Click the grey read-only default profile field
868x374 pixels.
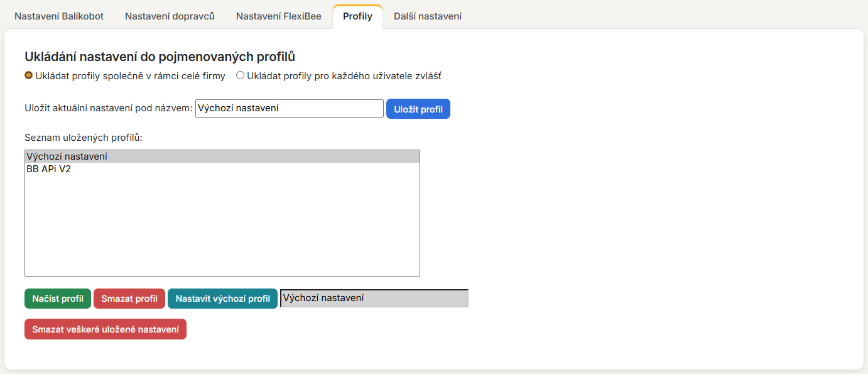(374, 298)
